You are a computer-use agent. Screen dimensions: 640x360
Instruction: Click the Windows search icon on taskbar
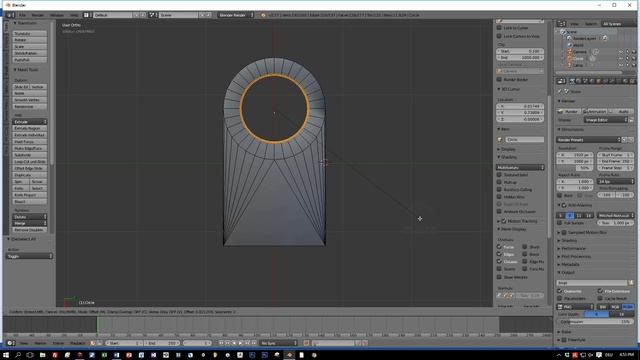coord(18,355)
